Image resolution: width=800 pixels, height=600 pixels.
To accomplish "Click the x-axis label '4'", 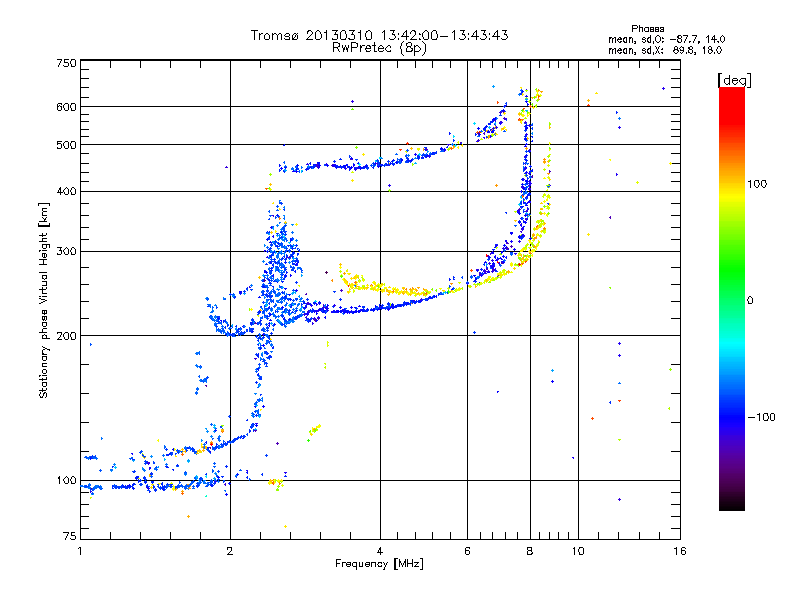I will click(x=380, y=551).
